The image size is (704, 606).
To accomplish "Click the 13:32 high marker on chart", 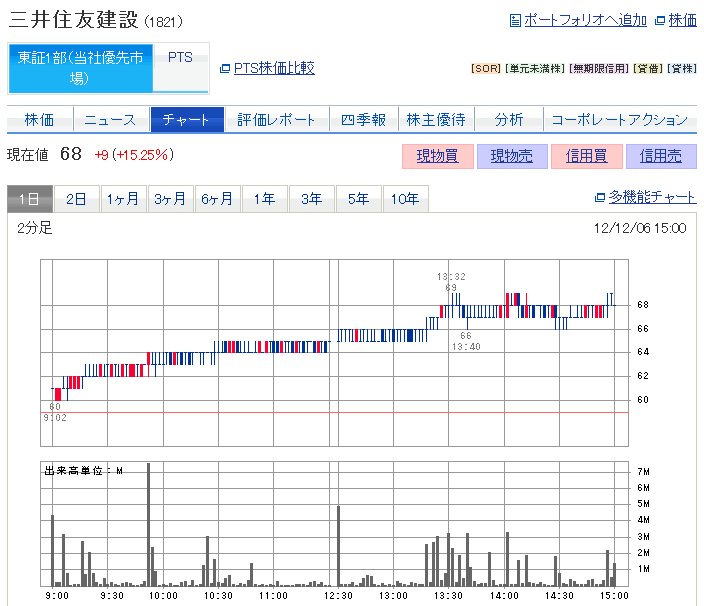I will pos(451,277).
